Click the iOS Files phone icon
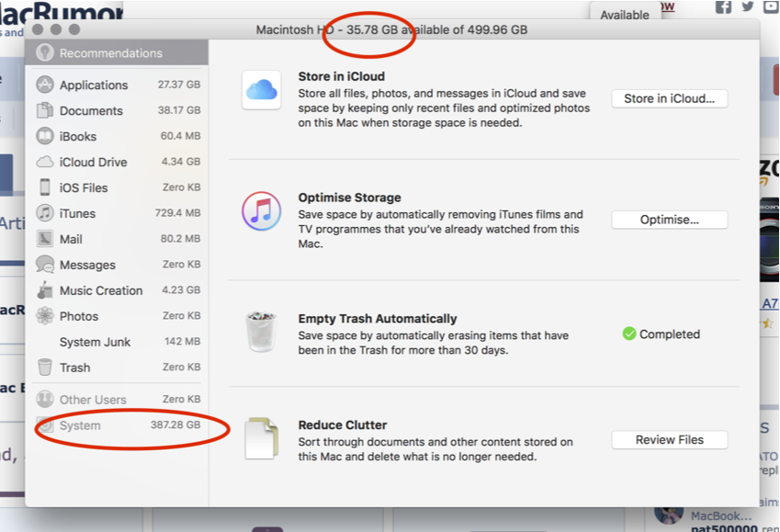The height and width of the screenshot is (532, 780). pos(45,187)
